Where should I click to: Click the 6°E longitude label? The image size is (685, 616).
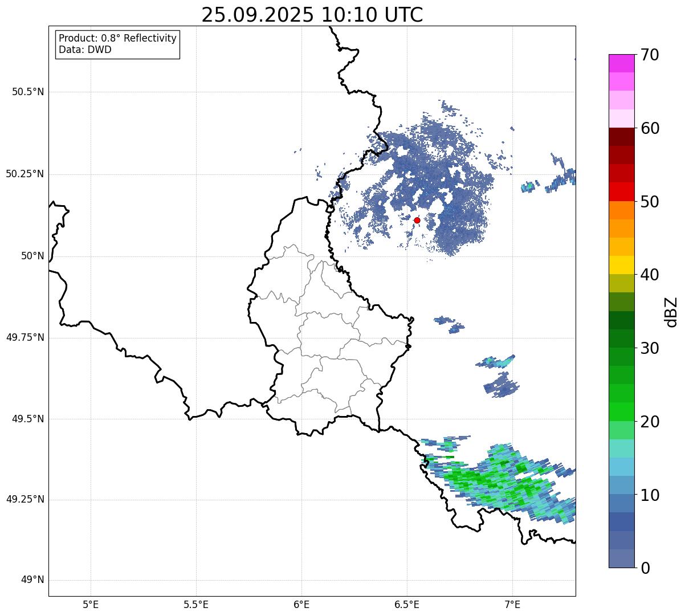point(301,604)
